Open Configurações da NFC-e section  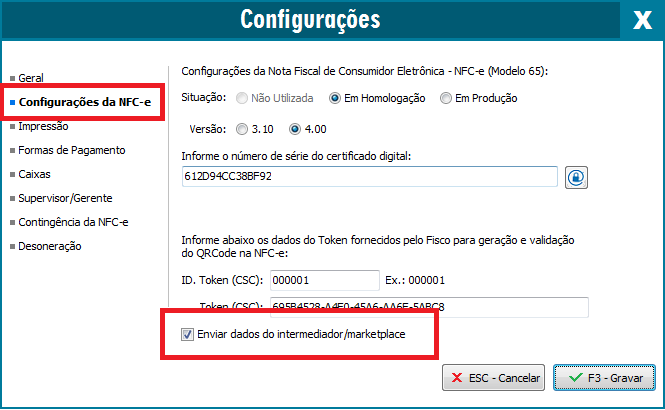pyautogui.click(x=84, y=102)
